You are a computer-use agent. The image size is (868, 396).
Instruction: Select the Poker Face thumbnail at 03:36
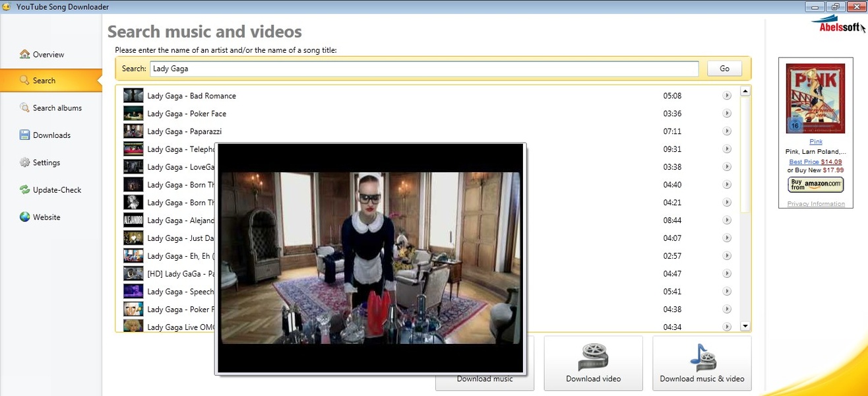click(x=133, y=114)
